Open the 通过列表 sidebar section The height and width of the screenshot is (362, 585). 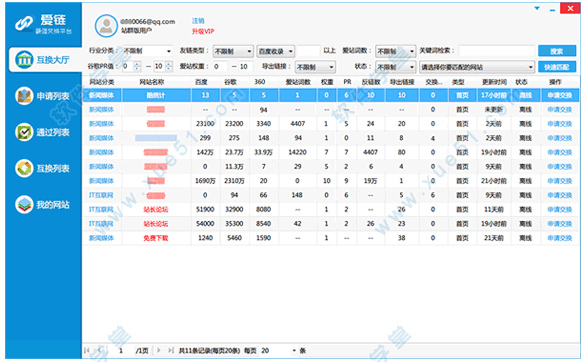[x=43, y=132]
